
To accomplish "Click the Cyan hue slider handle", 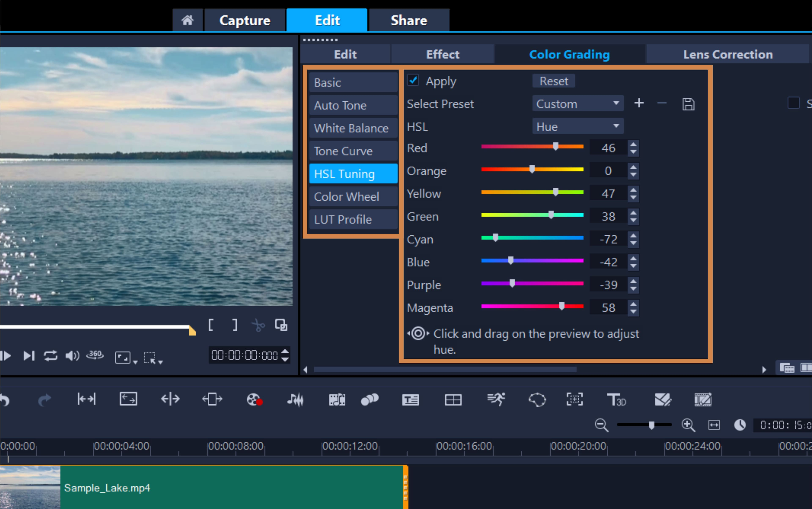I will [x=495, y=238].
